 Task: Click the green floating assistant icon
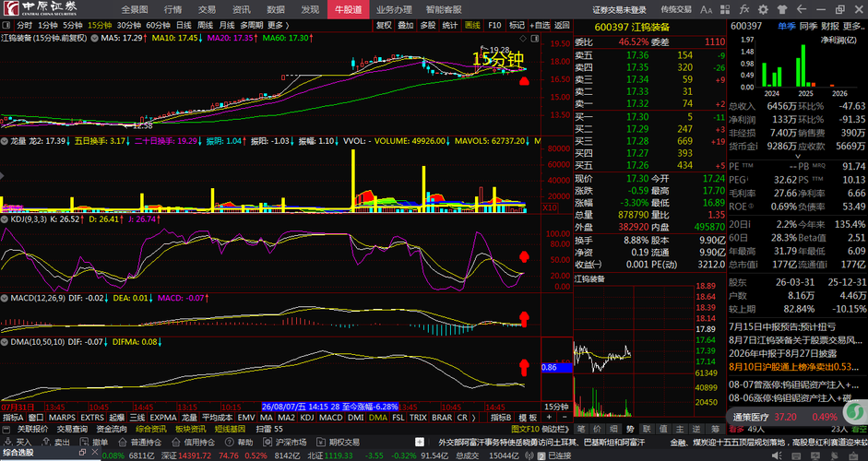pos(856,412)
